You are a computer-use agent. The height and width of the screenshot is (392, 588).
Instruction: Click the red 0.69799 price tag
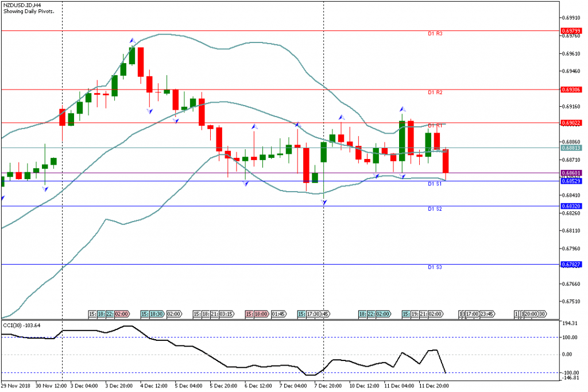coord(571,31)
